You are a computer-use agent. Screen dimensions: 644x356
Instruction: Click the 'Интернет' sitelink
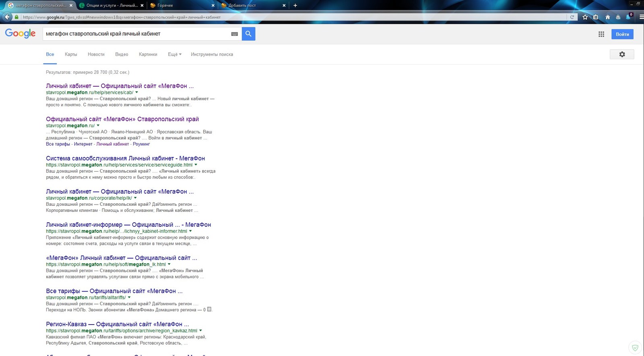[x=83, y=144]
